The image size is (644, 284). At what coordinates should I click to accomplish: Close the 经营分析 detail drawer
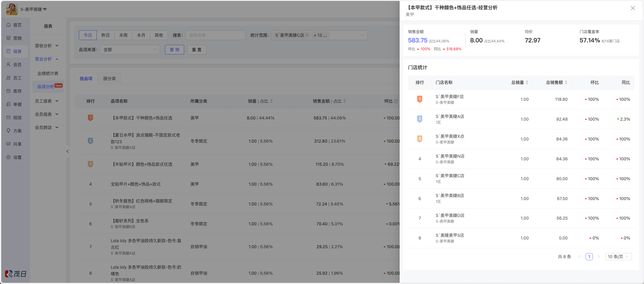[633, 8]
